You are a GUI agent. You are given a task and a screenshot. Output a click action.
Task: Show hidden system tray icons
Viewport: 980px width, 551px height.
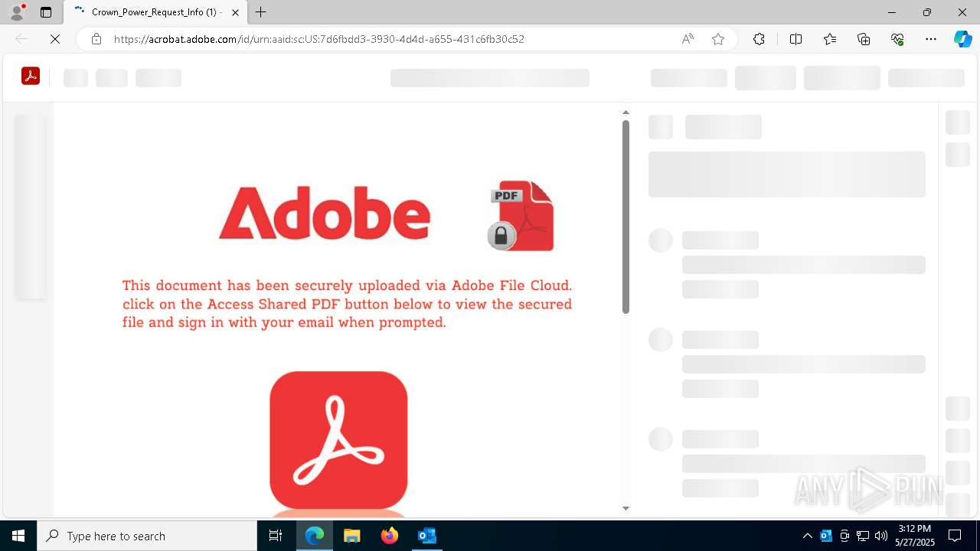[808, 536]
